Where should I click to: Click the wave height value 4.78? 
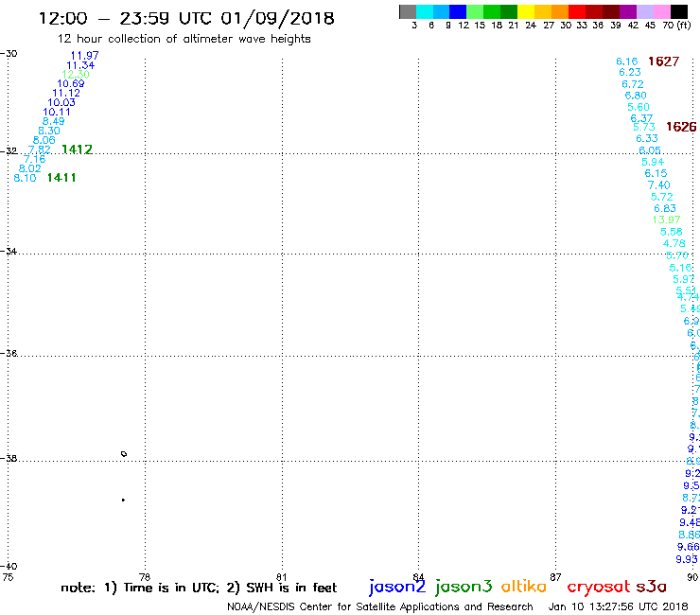674,243
